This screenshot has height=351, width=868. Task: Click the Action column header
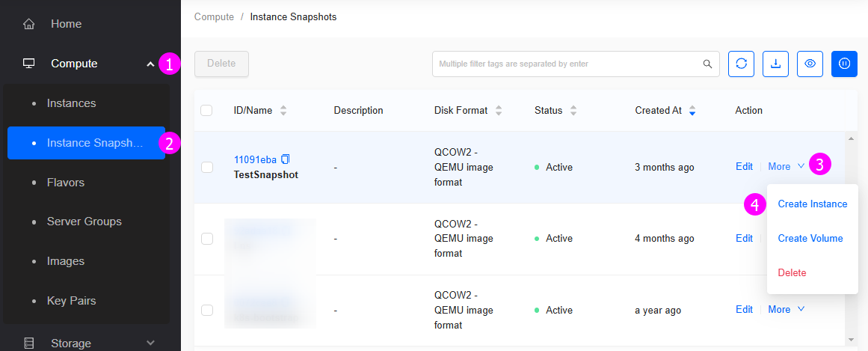(749, 110)
